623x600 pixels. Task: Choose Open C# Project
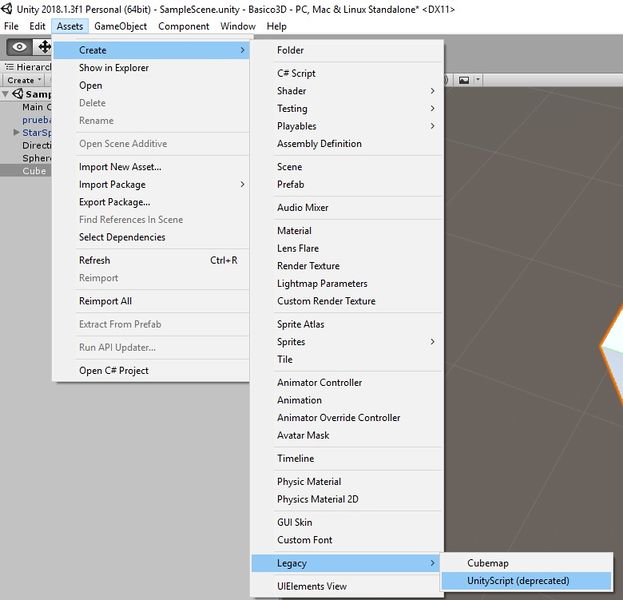pos(151,371)
